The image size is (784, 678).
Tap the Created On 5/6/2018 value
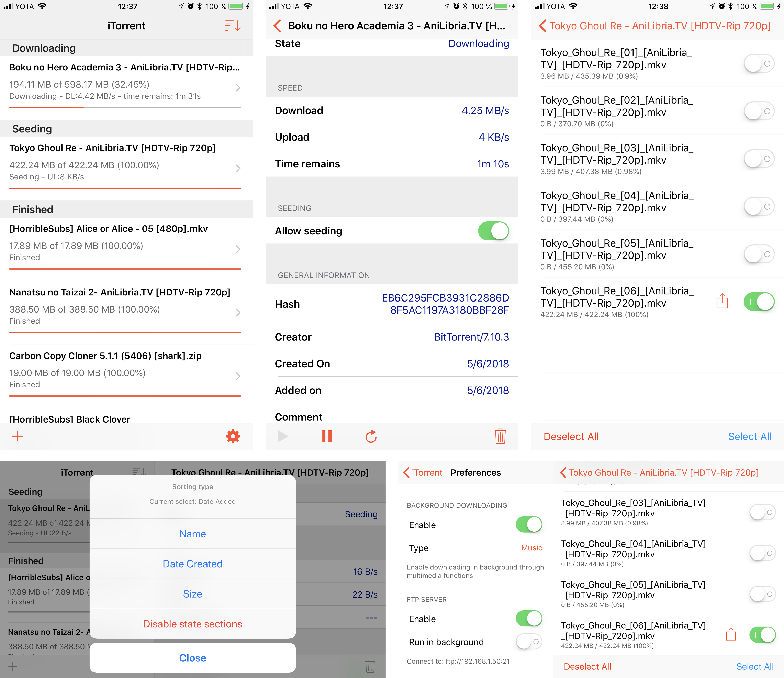click(x=488, y=364)
